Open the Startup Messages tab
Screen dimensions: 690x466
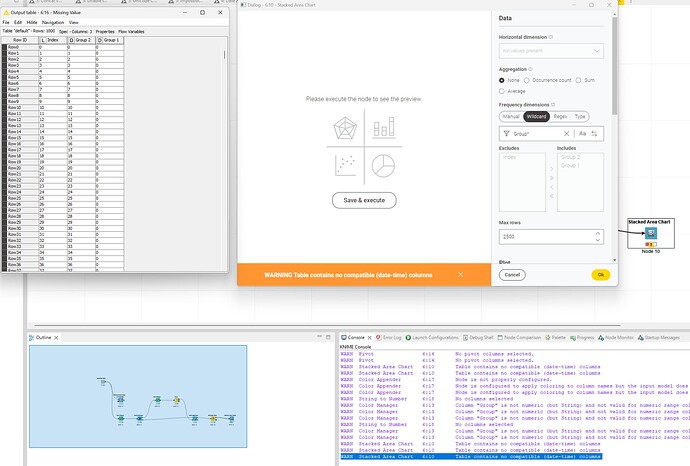[x=658, y=338]
